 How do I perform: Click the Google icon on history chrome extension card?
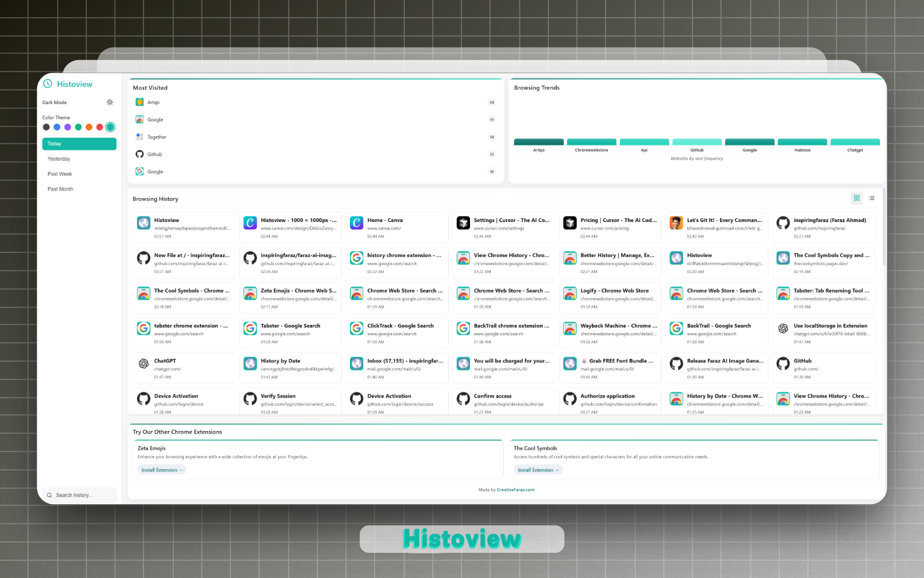click(357, 258)
